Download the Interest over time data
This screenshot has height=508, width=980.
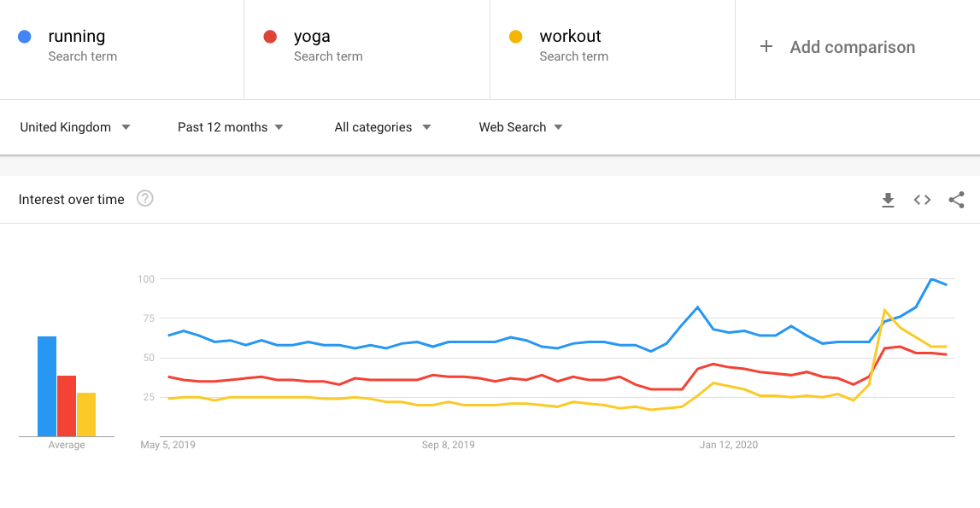pyautogui.click(x=888, y=200)
